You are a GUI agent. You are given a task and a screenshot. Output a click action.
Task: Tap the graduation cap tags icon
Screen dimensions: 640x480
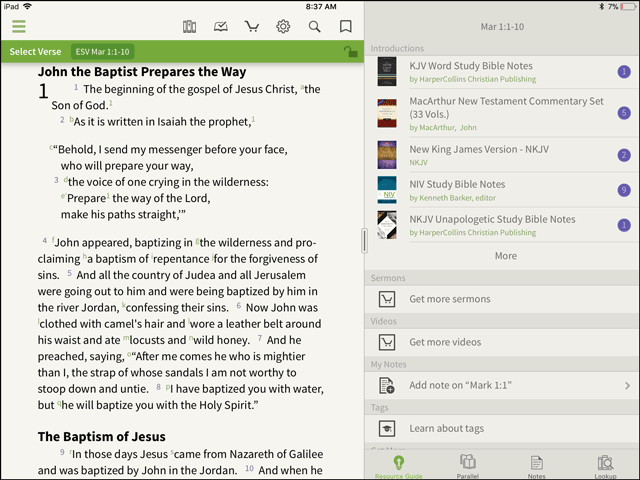coord(387,429)
